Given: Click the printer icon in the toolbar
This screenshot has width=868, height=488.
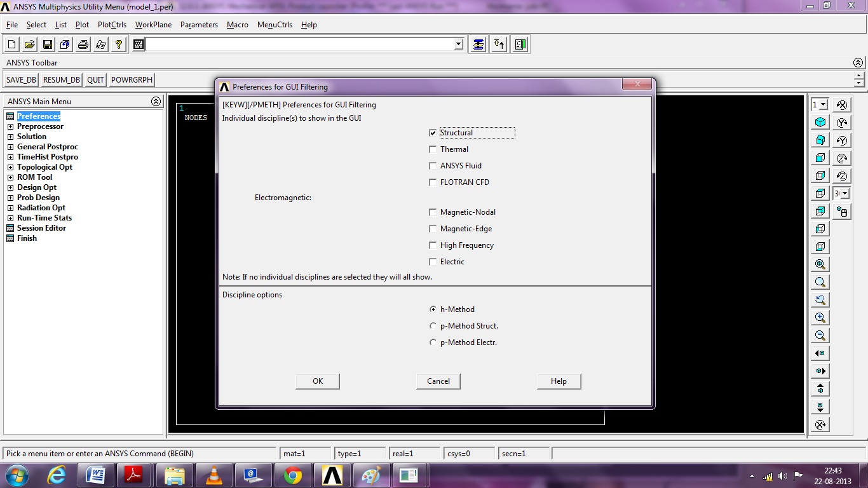Looking at the screenshot, I should [83, 44].
